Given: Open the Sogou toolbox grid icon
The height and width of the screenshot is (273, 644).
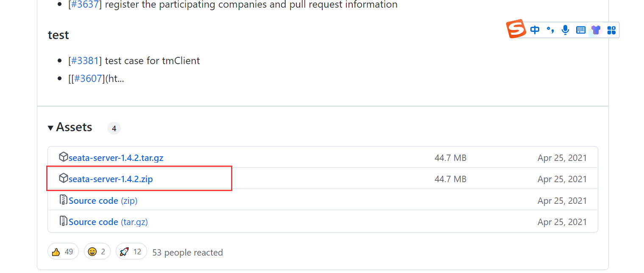Looking at the screenshot, I should (611, 30).
